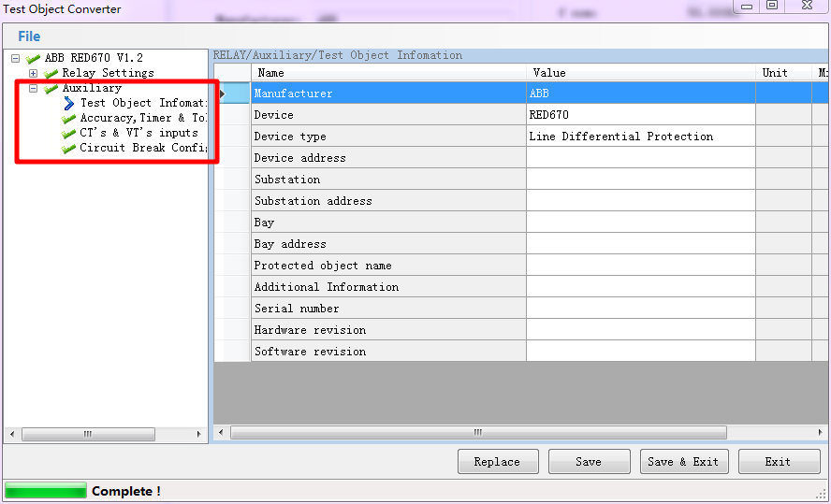Image resolution: width=831 pixels, height=504 pixels.
Task: Open Circuit Break Config tree item
Action: (x=143, y=147)
